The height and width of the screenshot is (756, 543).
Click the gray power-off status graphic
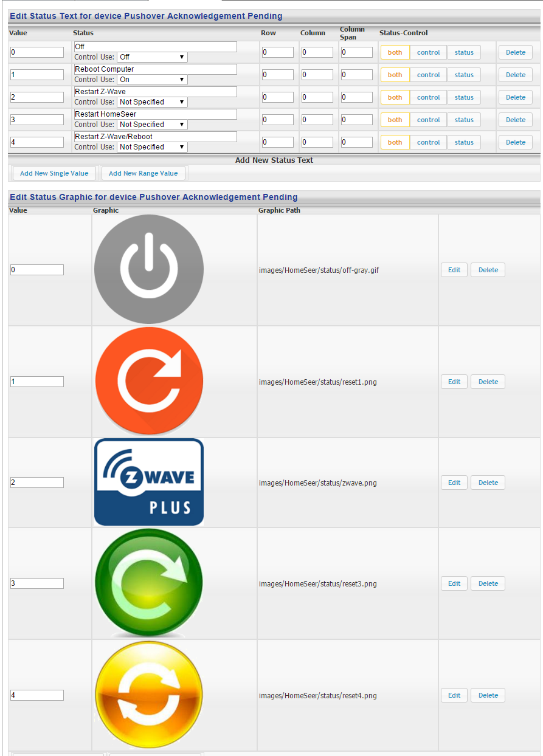pyautogui.click(x=149, y=269)
